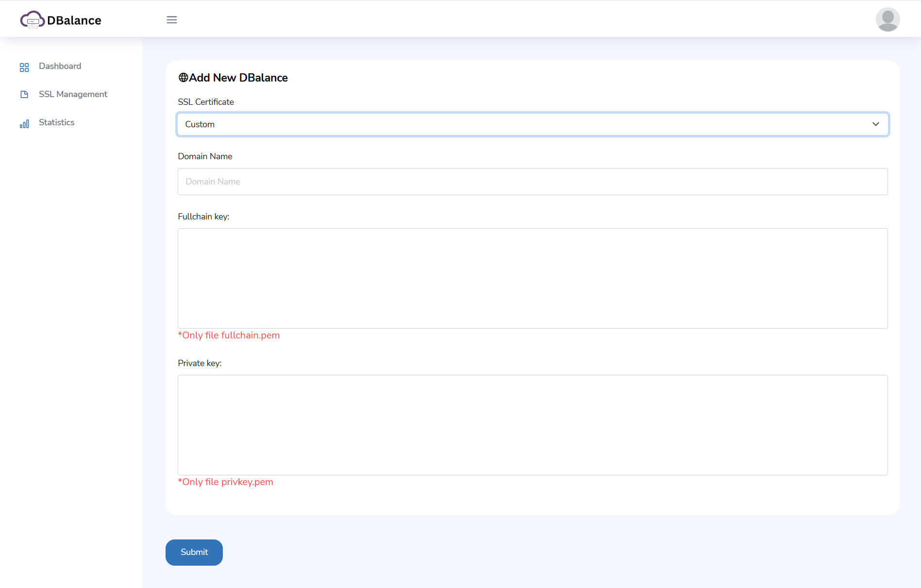The height and width of the screenshot is (588, 921).
Task: Click inside the Private key text area
Action: click(x=532, y=425)
